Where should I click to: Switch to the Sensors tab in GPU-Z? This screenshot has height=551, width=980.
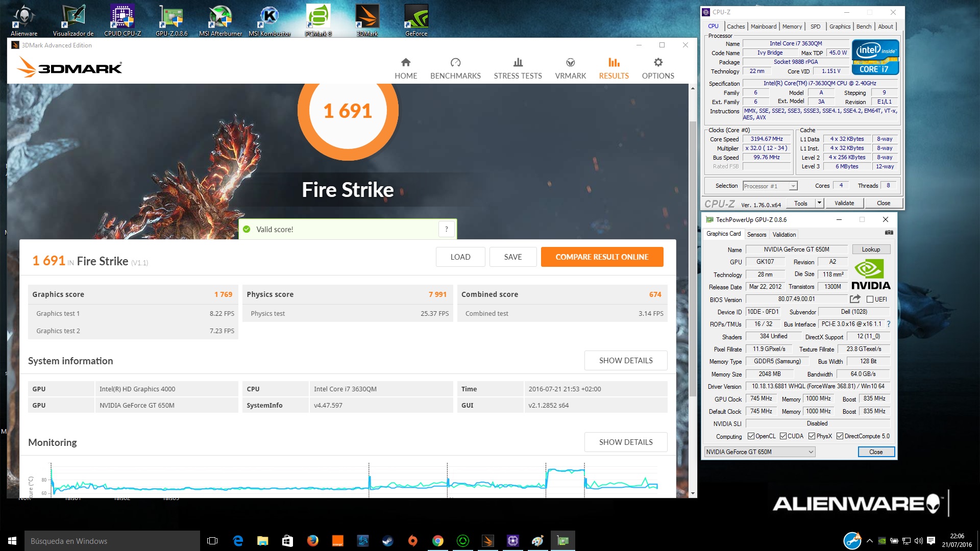pyautogui.click(x=756, y=235)
